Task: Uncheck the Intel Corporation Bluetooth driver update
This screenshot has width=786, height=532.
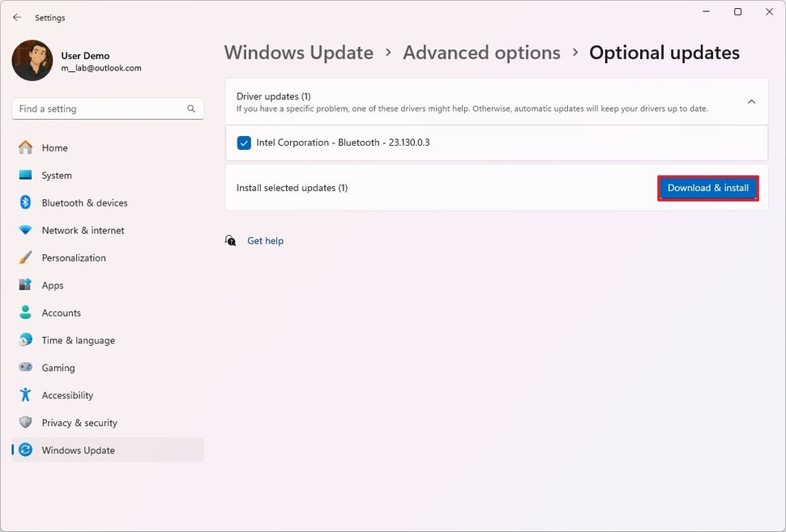Action: (244, 143)
